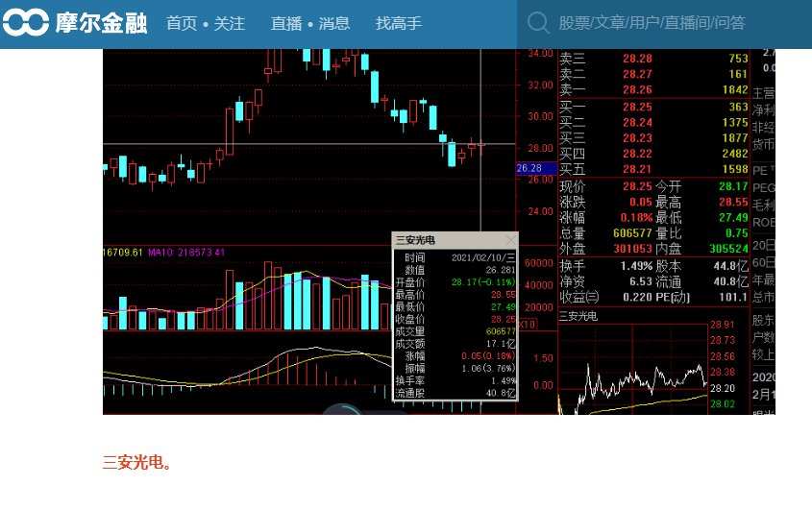812x510 pixels.
Task: Click the 收益(三) value 0.220
Action: (637, 297)
